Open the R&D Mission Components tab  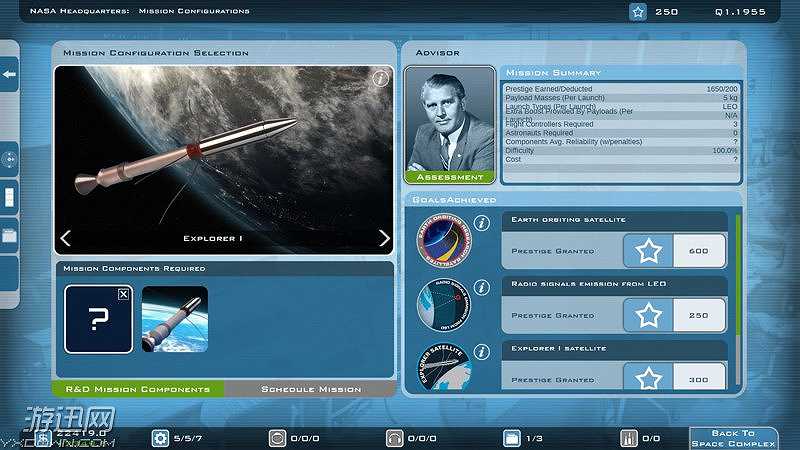point(138,389)
